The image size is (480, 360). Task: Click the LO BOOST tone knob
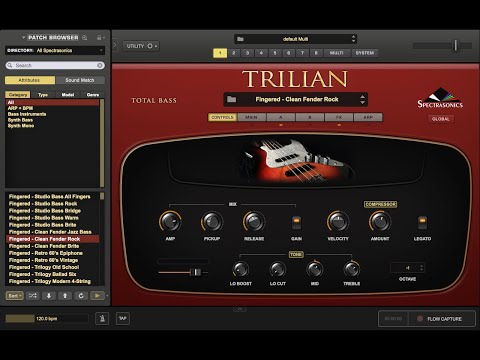pos(240,269)
